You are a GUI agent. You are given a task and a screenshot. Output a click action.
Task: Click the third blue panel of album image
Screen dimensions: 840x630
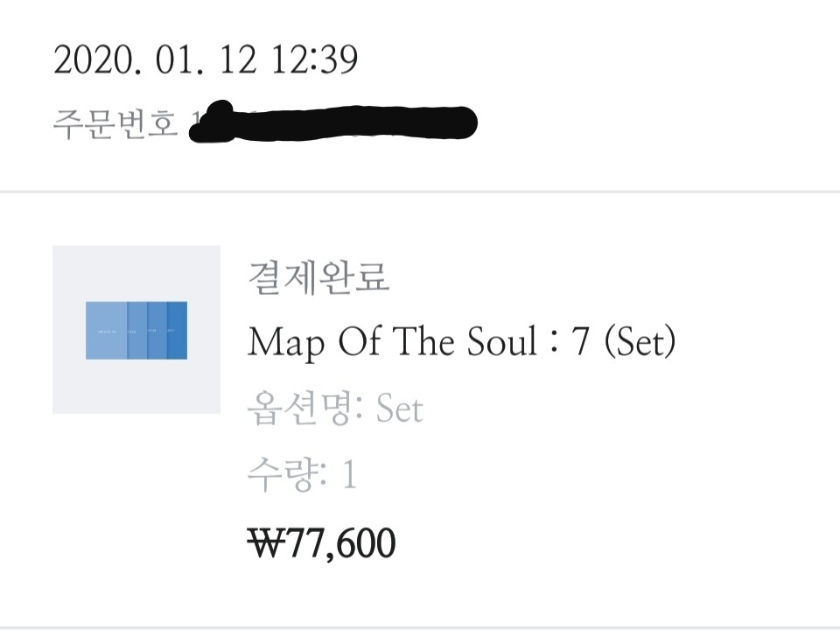[157, 330]
